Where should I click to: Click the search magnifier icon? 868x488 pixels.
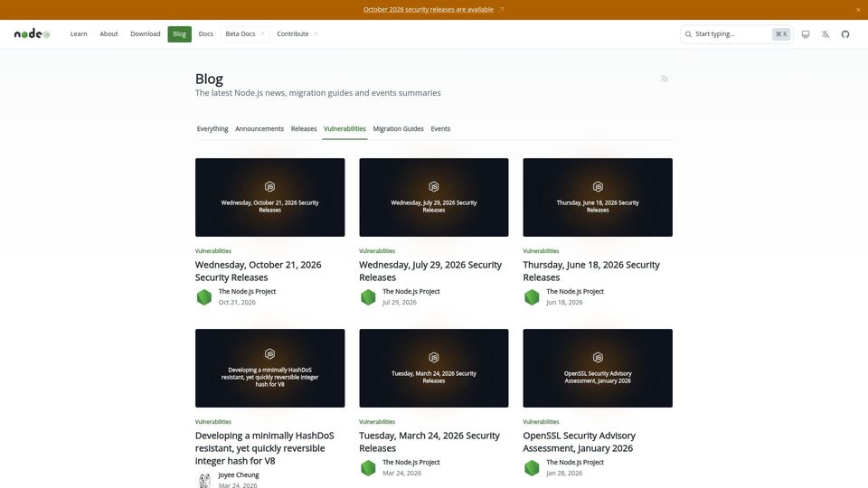[x=688, y=34]
